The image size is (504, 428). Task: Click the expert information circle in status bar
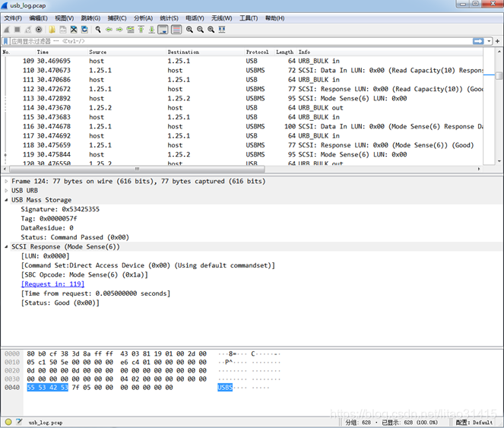pyautogui.click(x=8, y=422)
